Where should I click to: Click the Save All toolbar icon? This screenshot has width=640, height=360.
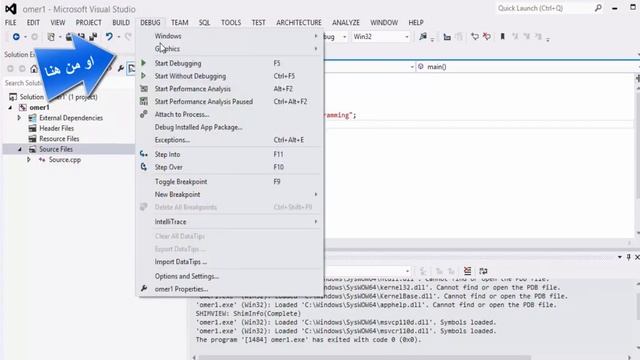coord(93,37)
